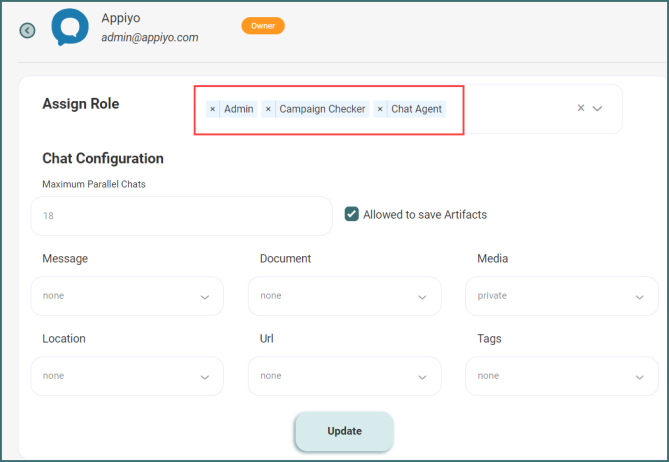
Task: Remove the Campaign Checker role tag
Action: tap(268, 109)
